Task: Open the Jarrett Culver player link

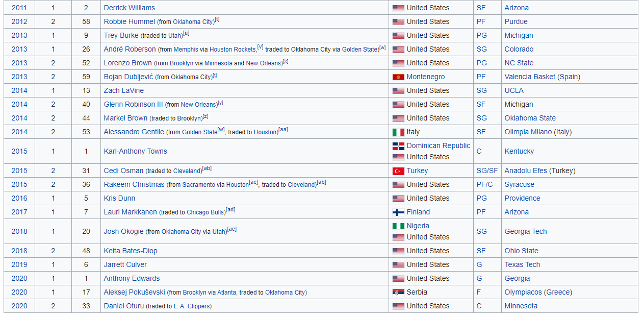Action: pyautogui.click(x=125, y=264)
